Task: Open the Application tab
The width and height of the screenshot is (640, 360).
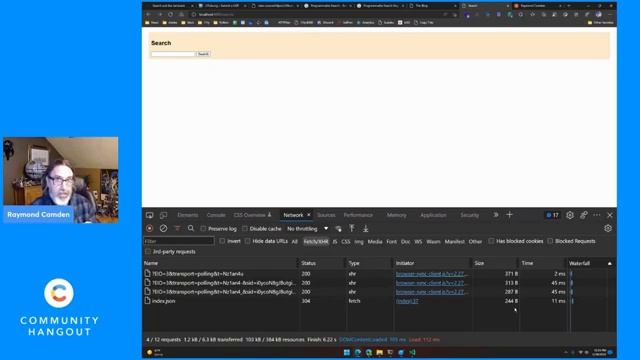Action: (433, 215)
